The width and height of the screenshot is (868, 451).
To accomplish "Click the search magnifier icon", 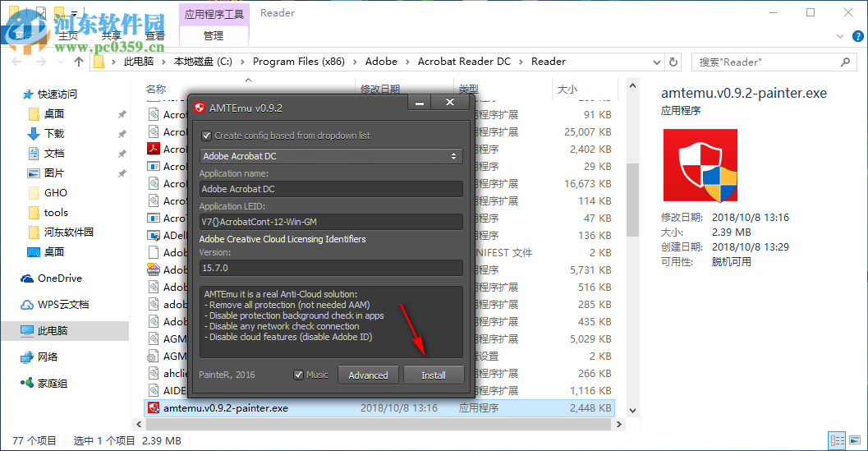I will [845, 62].
